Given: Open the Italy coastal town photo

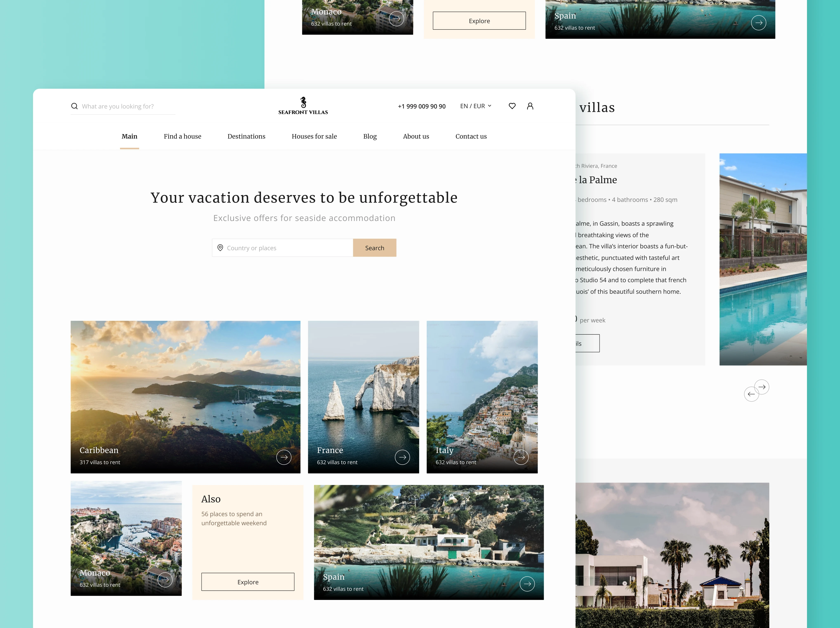Looking at the screenshot, I should (x=482, y=397).
